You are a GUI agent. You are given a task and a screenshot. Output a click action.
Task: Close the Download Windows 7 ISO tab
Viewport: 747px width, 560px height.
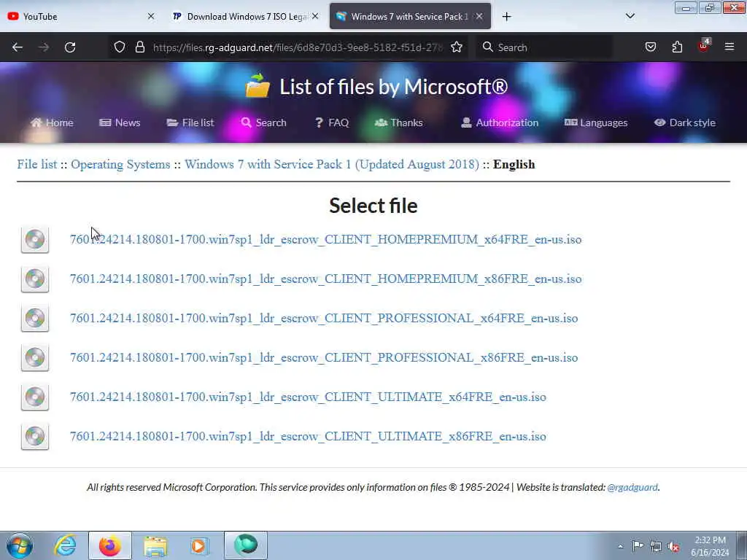tap(315, 16)
